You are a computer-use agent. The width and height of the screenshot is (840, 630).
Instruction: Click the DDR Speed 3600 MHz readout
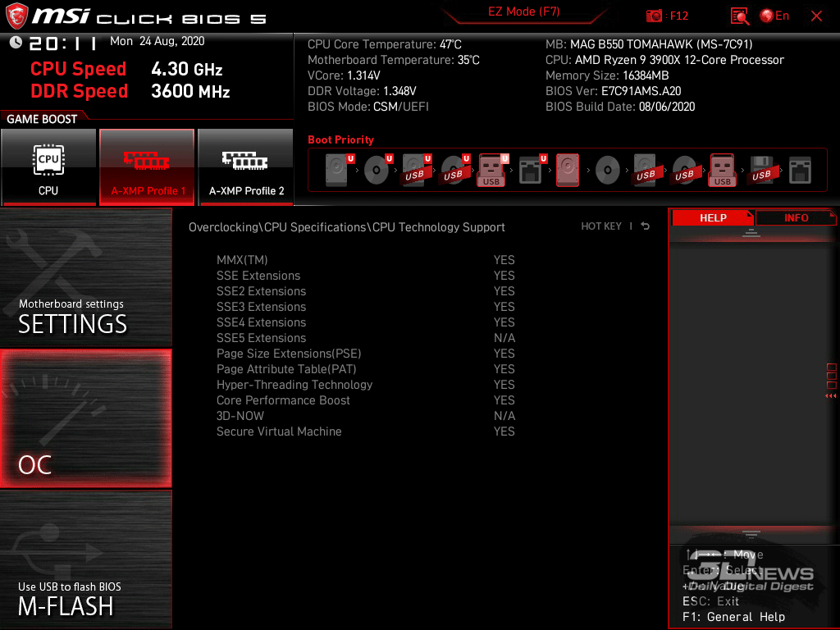click(130, 91)
